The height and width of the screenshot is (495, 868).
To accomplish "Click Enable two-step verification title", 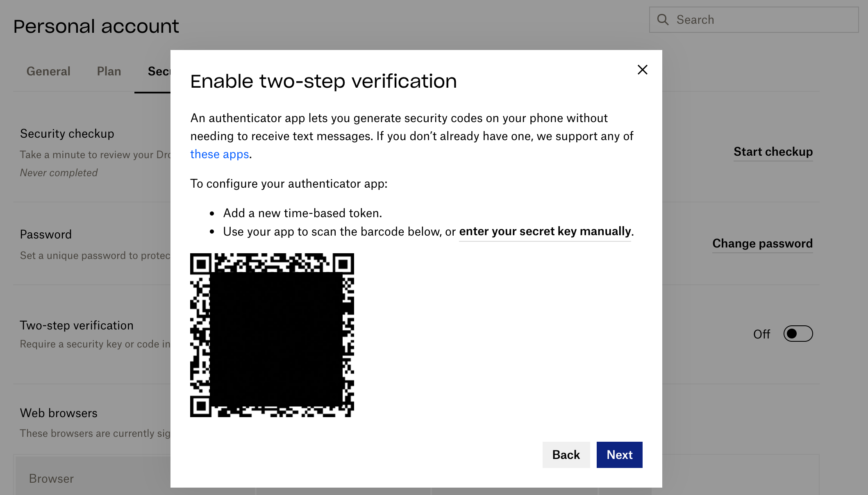I will tap(323, 81).
